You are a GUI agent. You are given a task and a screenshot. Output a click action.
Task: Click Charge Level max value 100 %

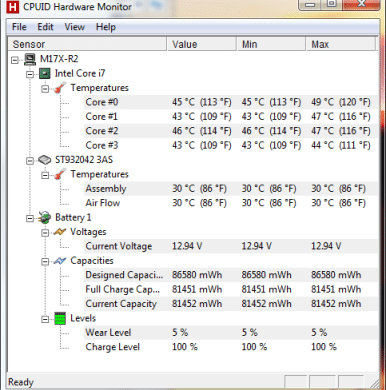[324, 347]
